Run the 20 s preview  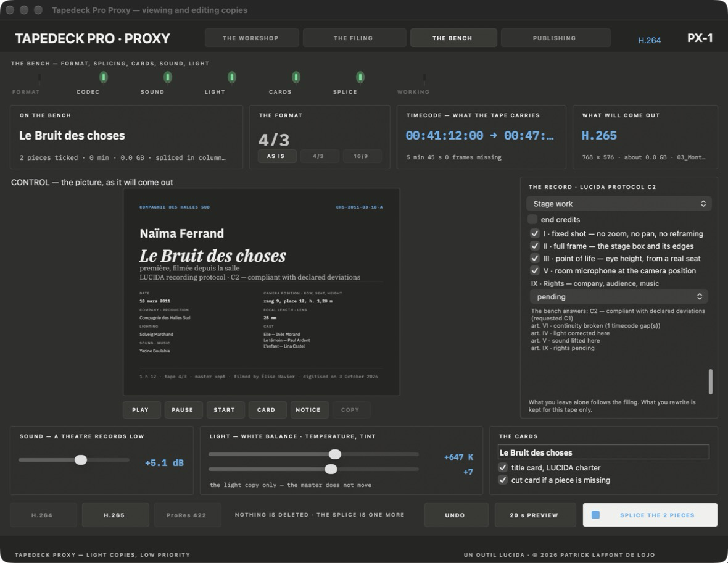(535, 515)
